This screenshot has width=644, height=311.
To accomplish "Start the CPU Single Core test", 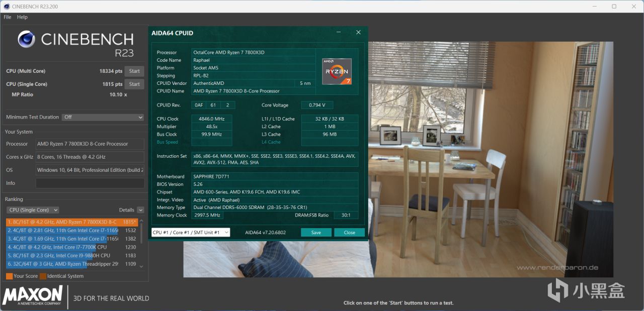I will [134, 84].
